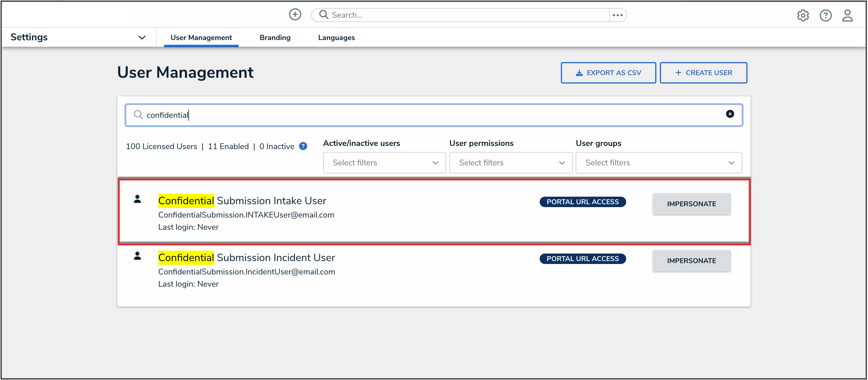Open User permissions filter dropdown
868x380 pixels.
pyautogui.click(x=510, y=163)
